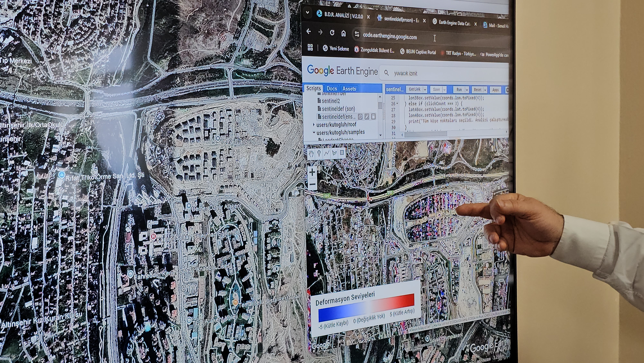The height and width of the screenshot is (363, 644).
Task: Switch to Earth Engine Data Catalog tab
Action: click(x=455, y=23)
